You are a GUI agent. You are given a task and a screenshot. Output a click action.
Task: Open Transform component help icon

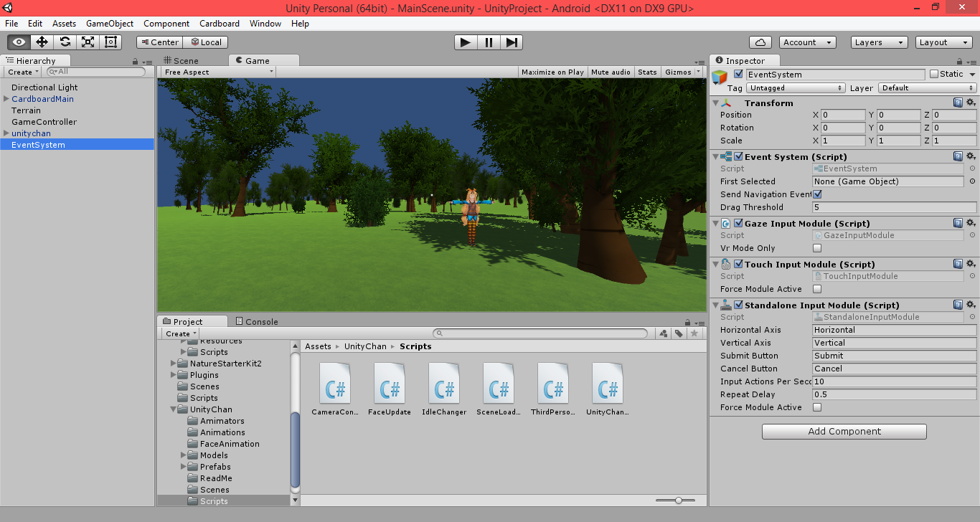(x=958, y=103)
